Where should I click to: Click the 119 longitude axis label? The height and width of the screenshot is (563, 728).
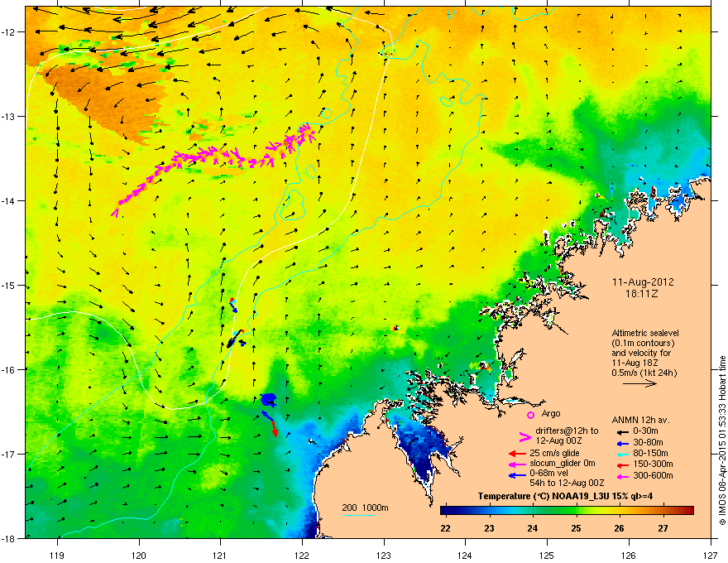[x=57, y=555]
